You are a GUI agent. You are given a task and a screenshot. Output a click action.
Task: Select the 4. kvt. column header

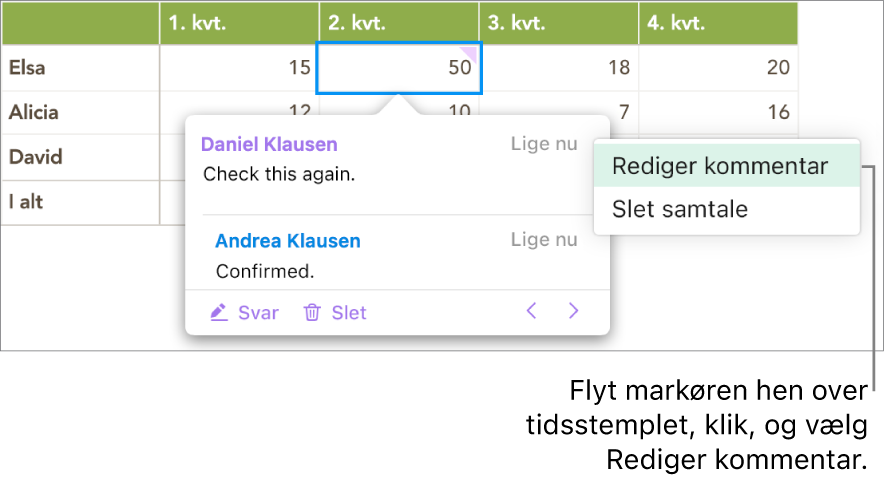[718, 23]
